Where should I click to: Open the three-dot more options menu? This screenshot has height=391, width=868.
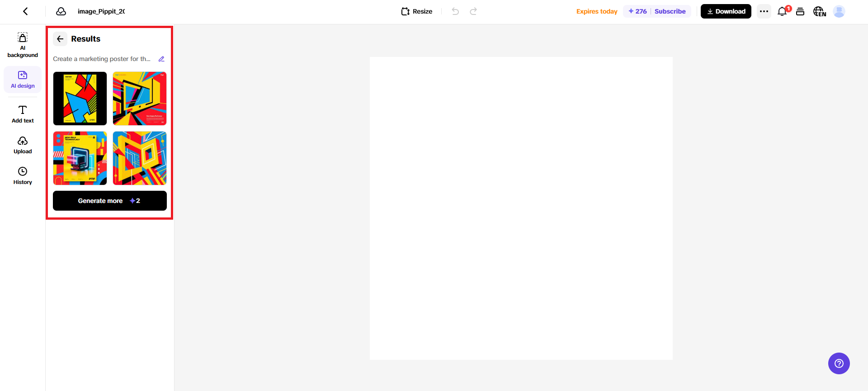[764, 11]
